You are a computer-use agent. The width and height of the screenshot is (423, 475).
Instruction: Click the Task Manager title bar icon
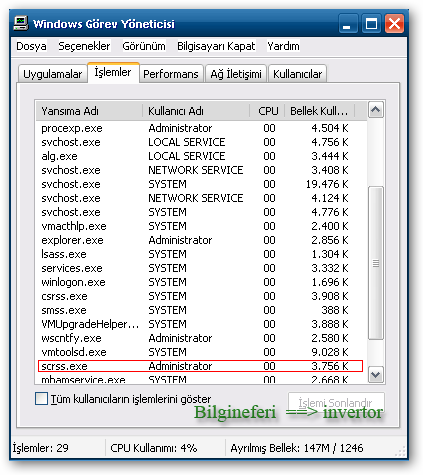click(21, 23)
